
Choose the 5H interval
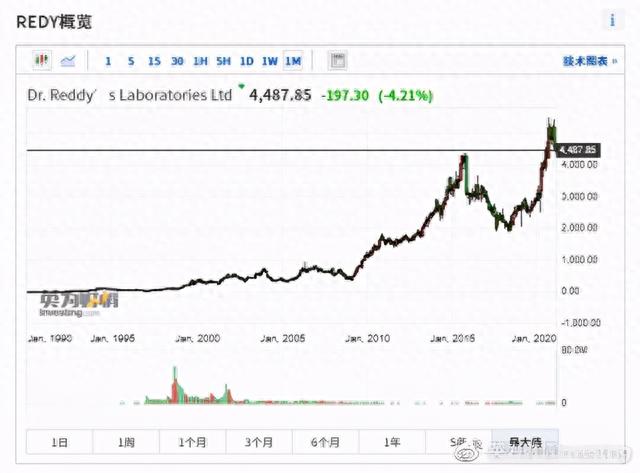(x=224, y=61)
